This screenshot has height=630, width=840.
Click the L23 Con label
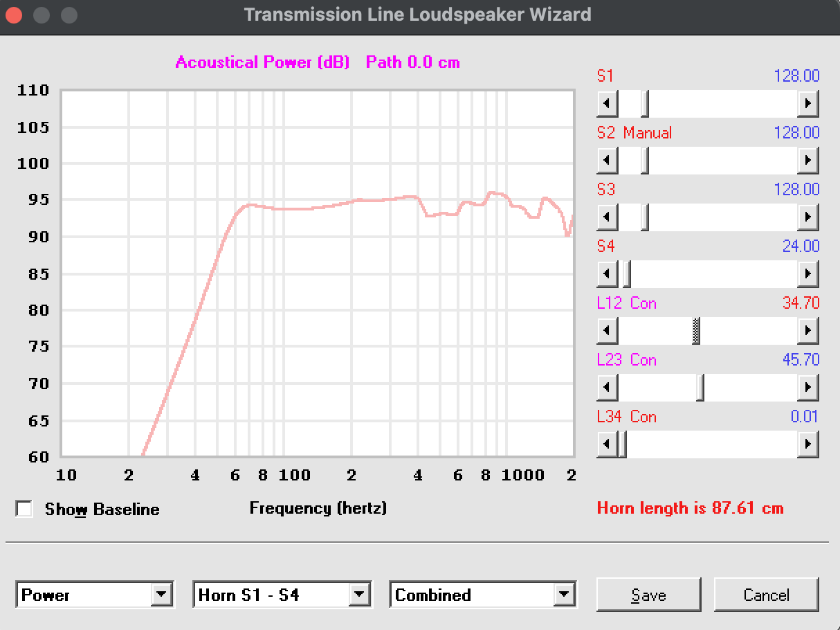click(627, 360)
